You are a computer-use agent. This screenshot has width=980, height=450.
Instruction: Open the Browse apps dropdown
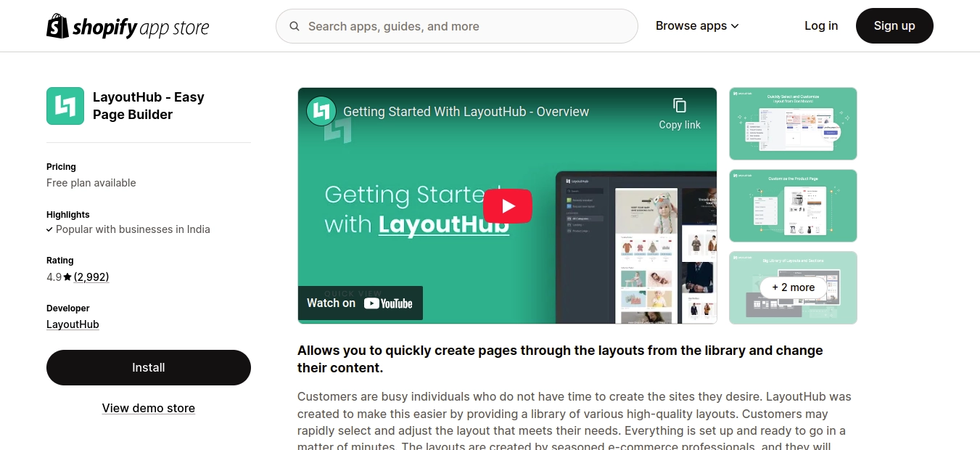tap(691, 25)
